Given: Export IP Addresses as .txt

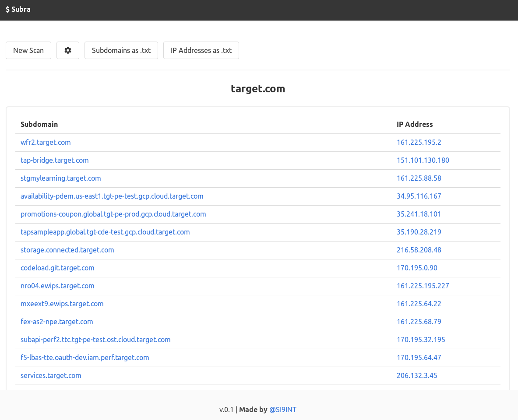Looking at the screenshot, I should (x=201, y=50).
